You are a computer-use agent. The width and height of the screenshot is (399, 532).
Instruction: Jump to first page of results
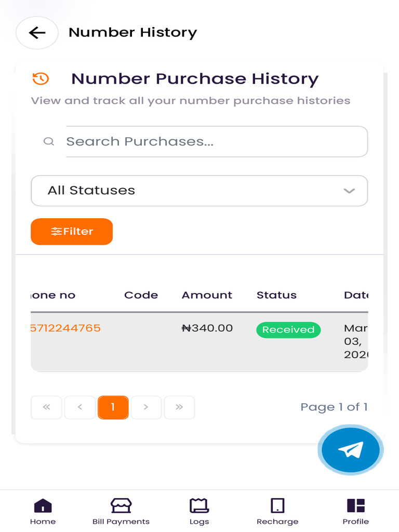46,407
